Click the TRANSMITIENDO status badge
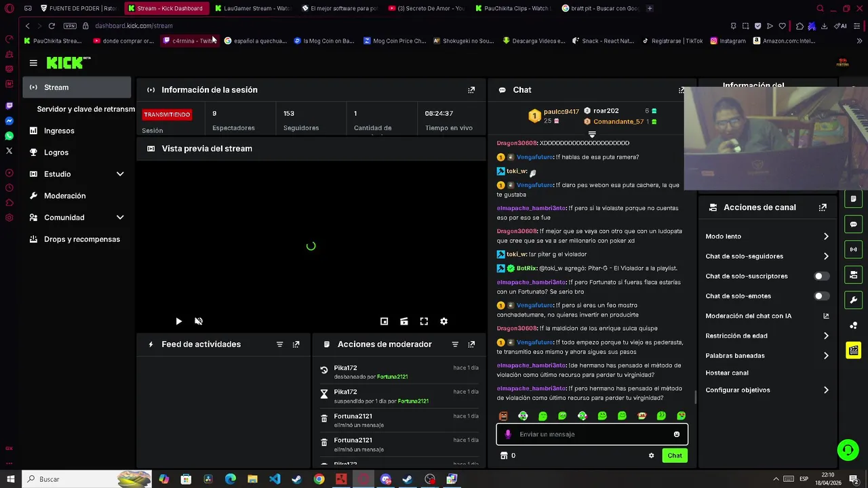This screenshot has width=868, height=488. click(167, 115)
